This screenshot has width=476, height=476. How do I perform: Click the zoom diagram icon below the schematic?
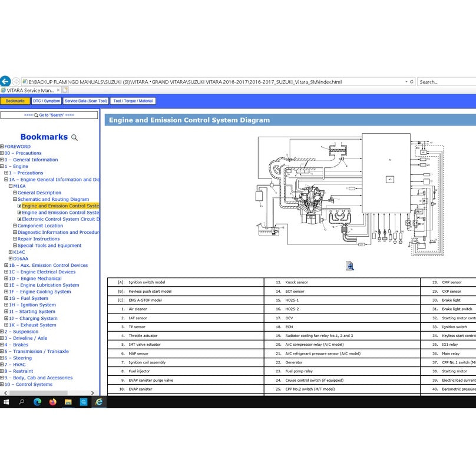350,266
